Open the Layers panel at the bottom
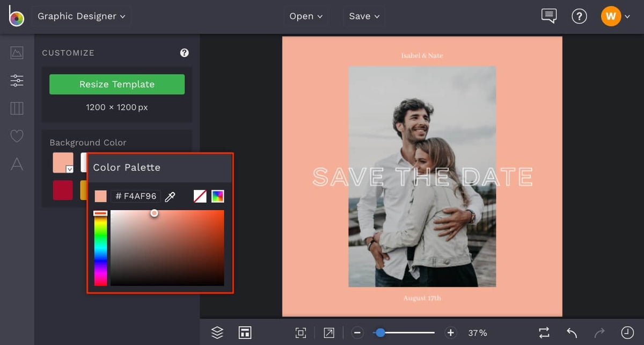Image resolution: width=644 pixels, height=345 pixels. coord(216,333)
